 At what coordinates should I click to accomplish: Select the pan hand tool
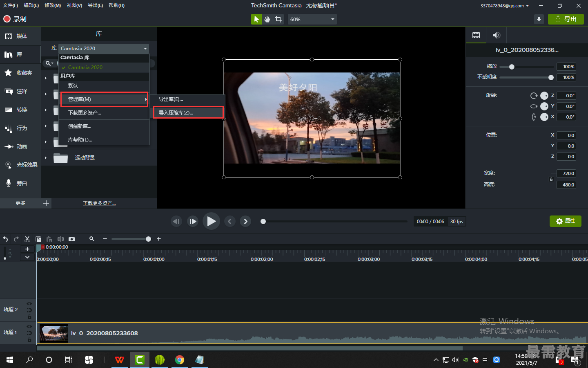[267, 19]
